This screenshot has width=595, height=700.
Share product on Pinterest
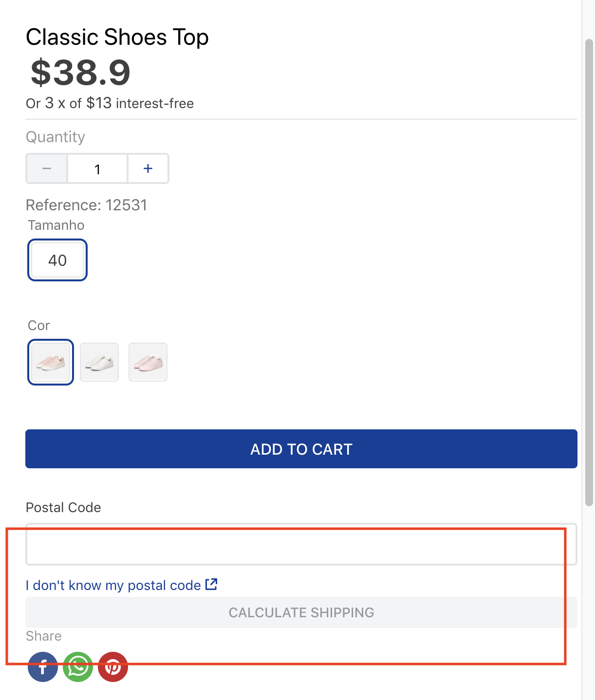point(113,666)
